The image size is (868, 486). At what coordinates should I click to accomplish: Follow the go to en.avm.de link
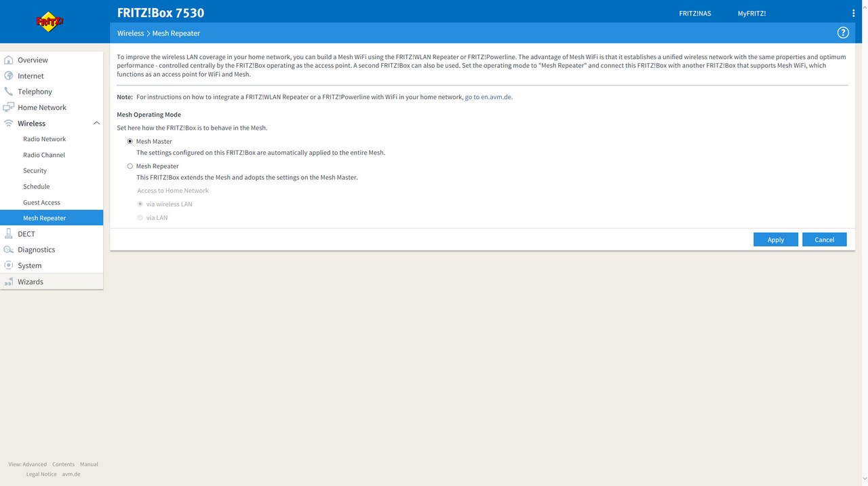click(x=488, y=97)
